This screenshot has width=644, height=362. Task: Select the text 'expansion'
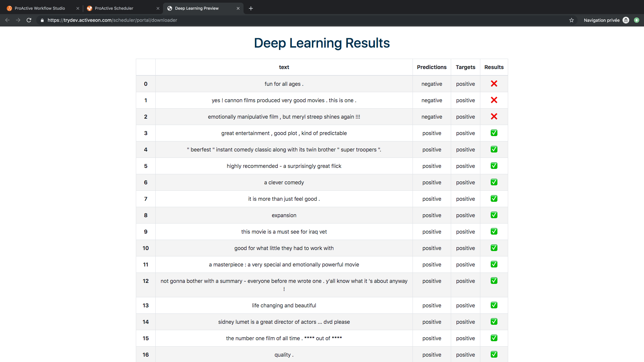pyautogui.click(x=284, y=215)
